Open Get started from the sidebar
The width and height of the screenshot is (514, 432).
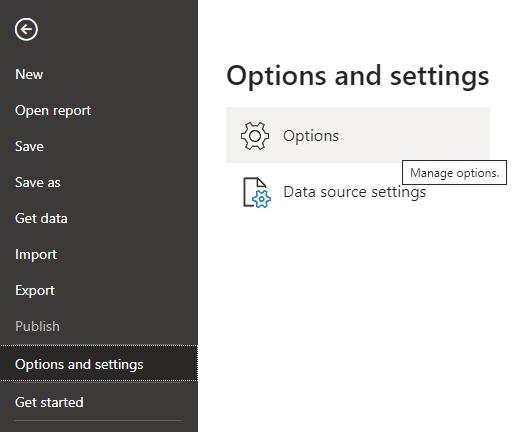click(x=49, y=402)
